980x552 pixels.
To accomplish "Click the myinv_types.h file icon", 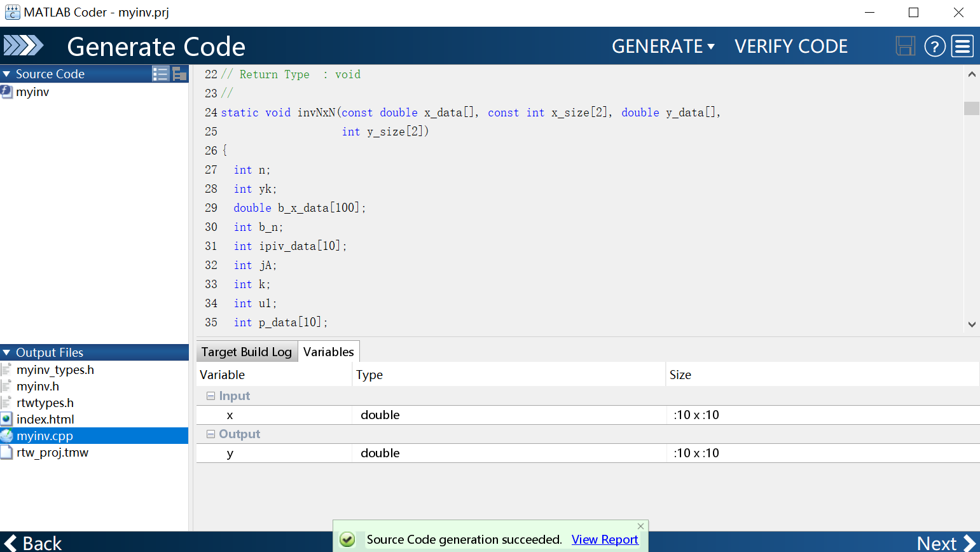I will pos(6,369).
